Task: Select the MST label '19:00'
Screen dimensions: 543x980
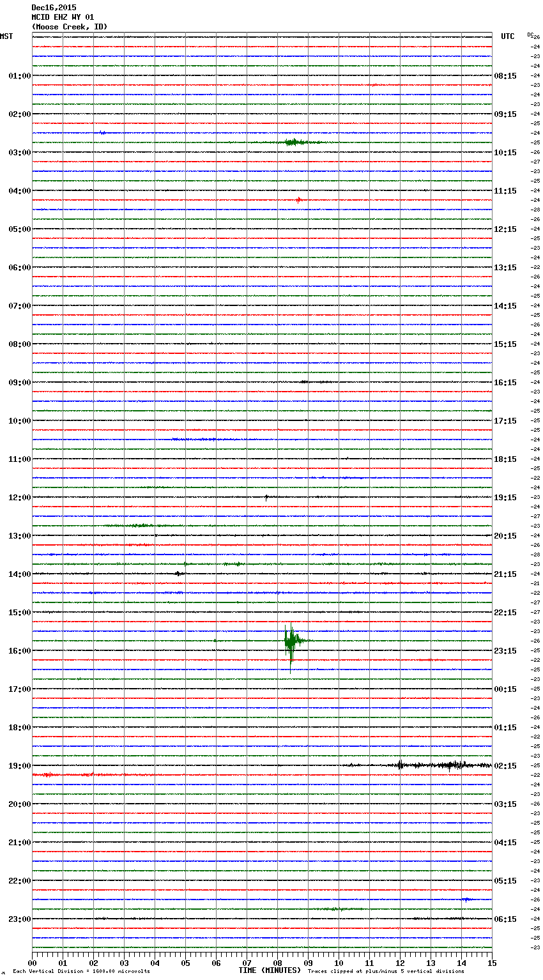Action: [x=19, y=766]
